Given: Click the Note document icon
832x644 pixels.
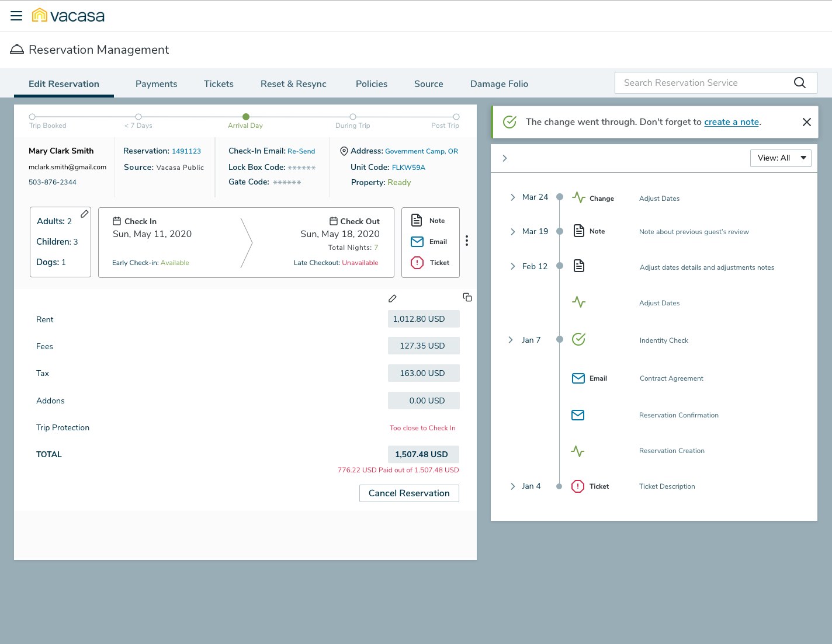Looking at the screenshot, I should (417, 220).
